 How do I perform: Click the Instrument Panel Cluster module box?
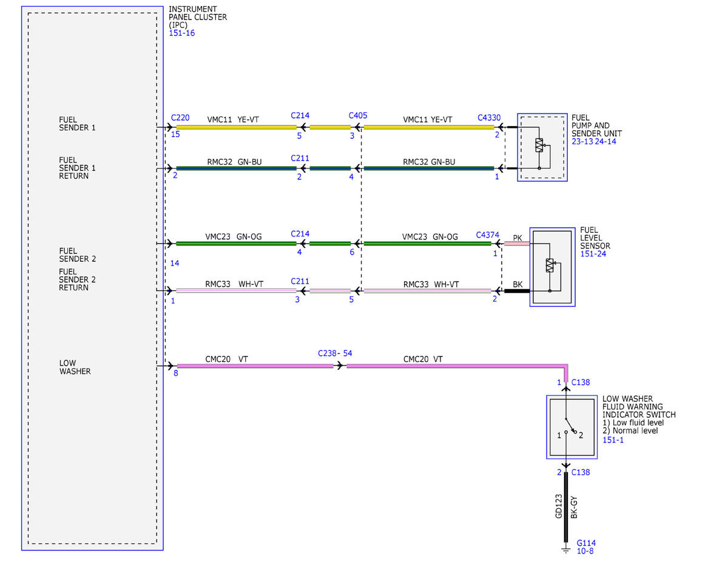[x=92, y=278]
